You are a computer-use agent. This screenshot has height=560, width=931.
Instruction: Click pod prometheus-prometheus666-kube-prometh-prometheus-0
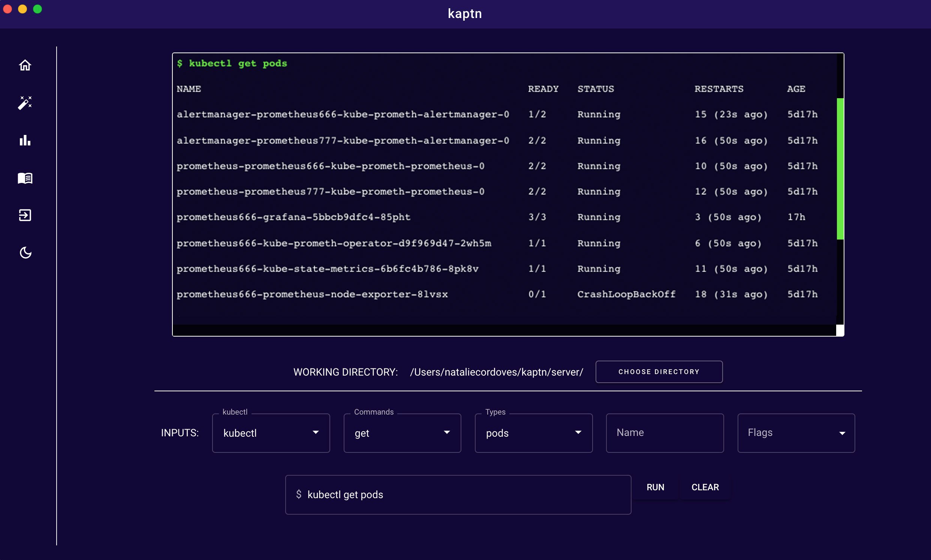[331, 166]
